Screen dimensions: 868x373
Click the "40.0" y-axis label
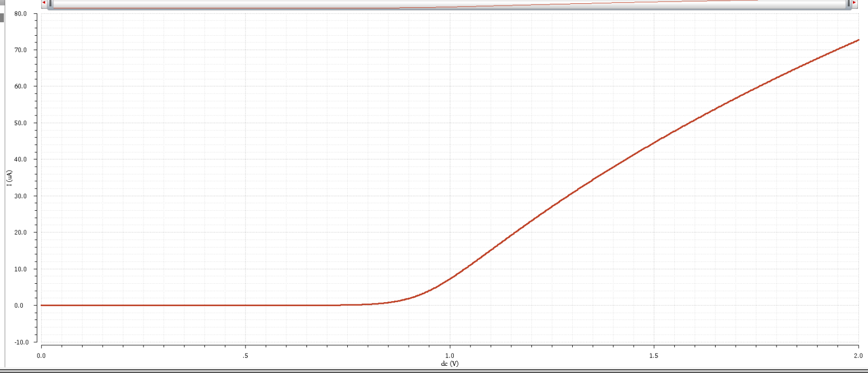(x=21, y=159)
